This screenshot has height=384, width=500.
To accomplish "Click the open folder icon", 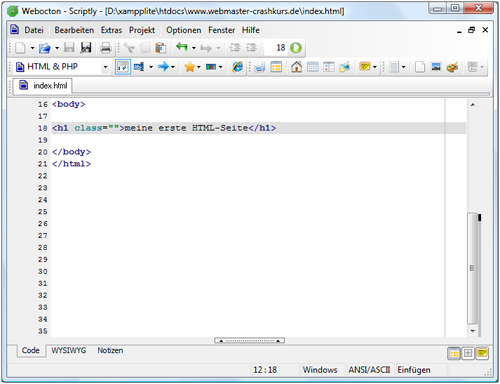I will (45, 48).
